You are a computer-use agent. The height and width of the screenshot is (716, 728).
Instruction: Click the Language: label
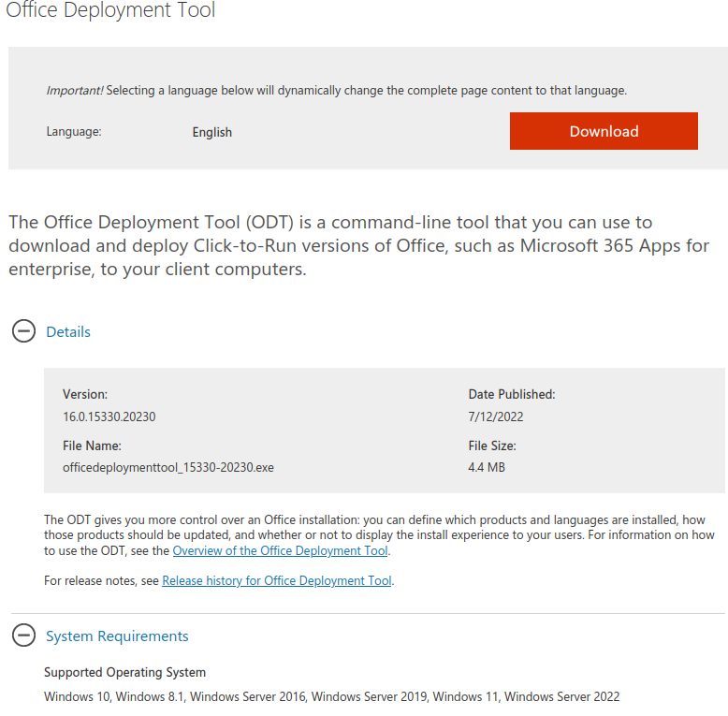[x=74, y=132]
